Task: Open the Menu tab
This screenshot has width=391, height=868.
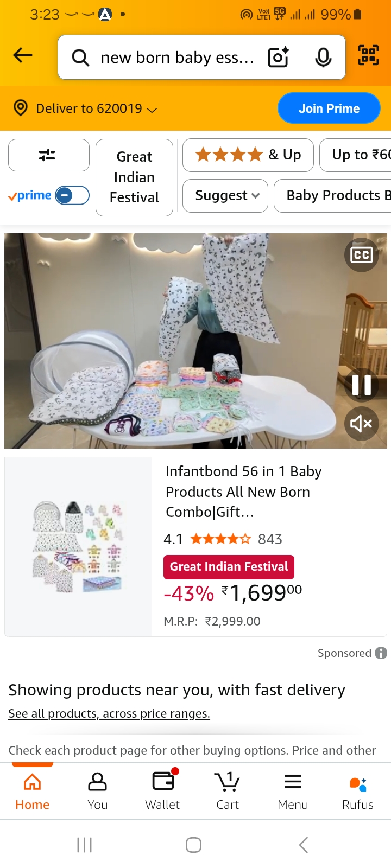Action: [x=293, y=792]
